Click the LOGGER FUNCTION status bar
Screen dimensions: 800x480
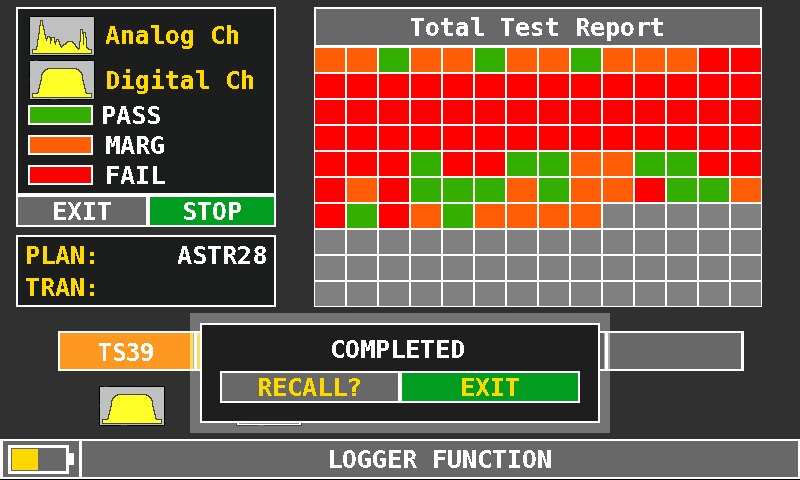tap(440, 459)
